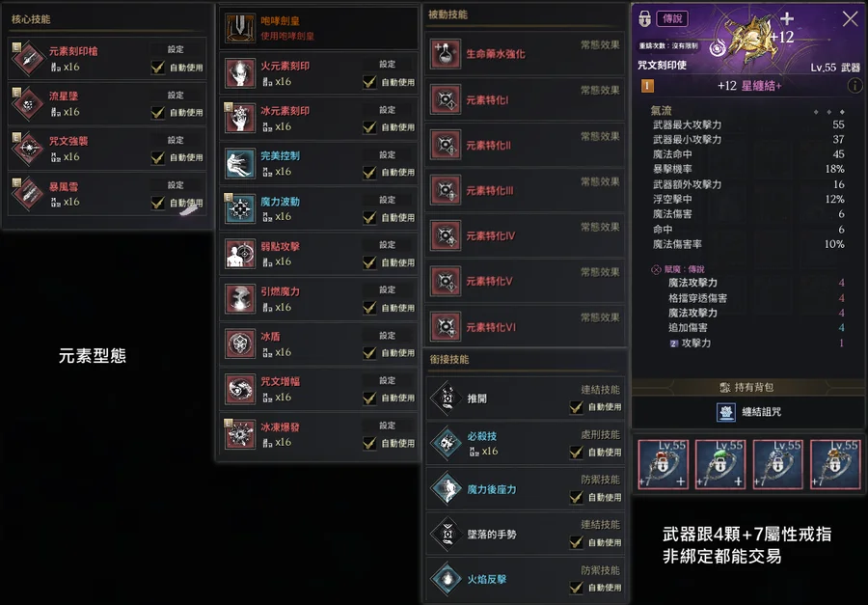Click the info icon beside 星纏結+
The image size is (868, 605).
(854, 85)
